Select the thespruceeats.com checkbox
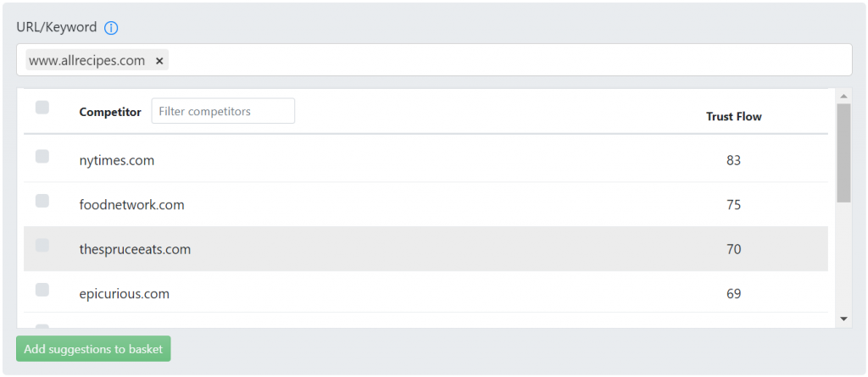 (42, 245)
